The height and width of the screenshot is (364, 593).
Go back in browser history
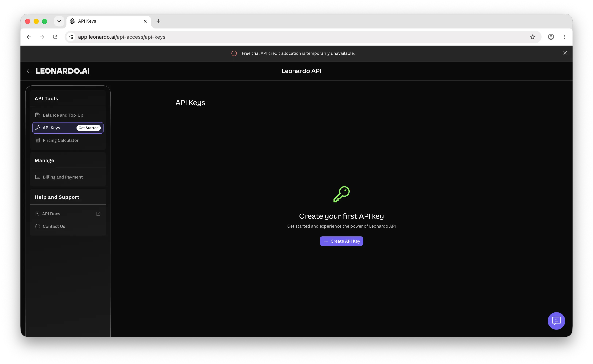(29, 37)
